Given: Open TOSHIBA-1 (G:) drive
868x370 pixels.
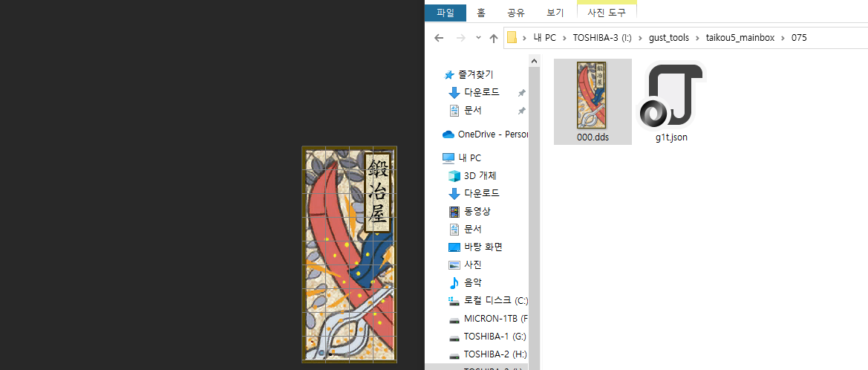Looking at the screenshot, I should coord(495,337).
